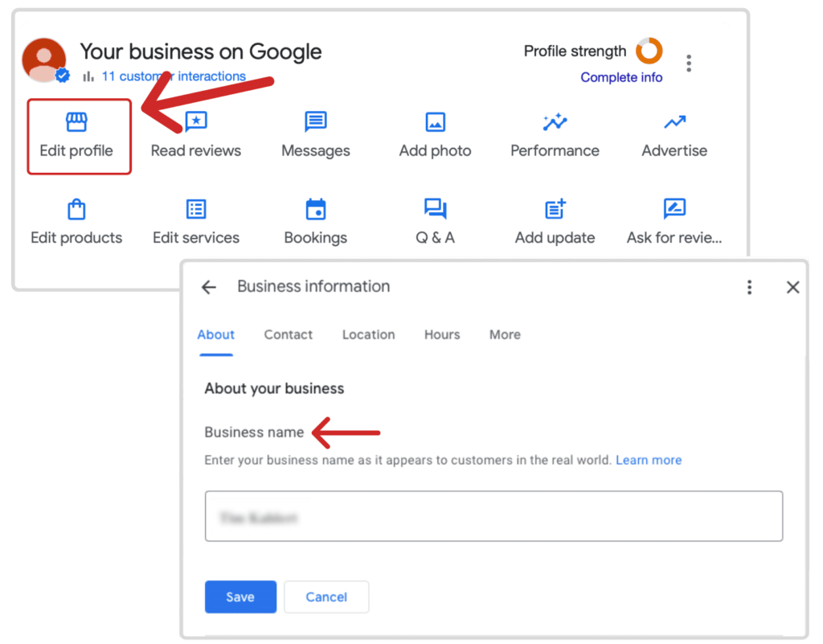Click the Performance label
This screenshot has width=823, height=644.
click(555, 151)
